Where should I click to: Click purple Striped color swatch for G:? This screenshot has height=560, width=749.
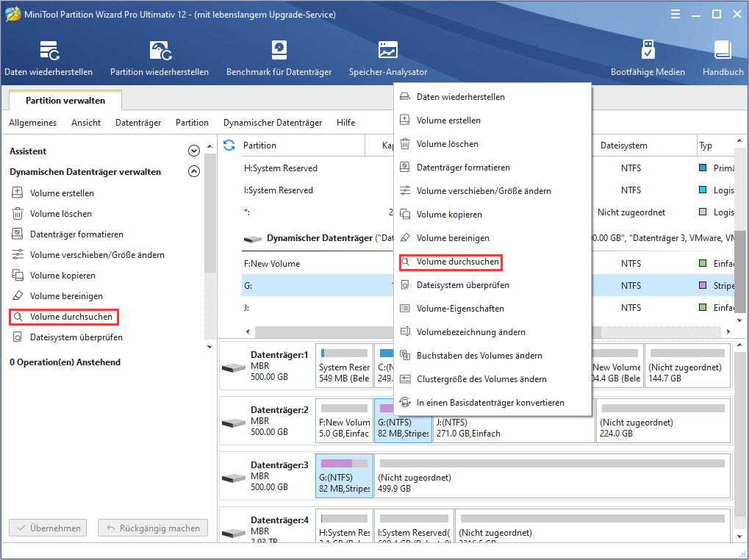(x=703, y=285)
